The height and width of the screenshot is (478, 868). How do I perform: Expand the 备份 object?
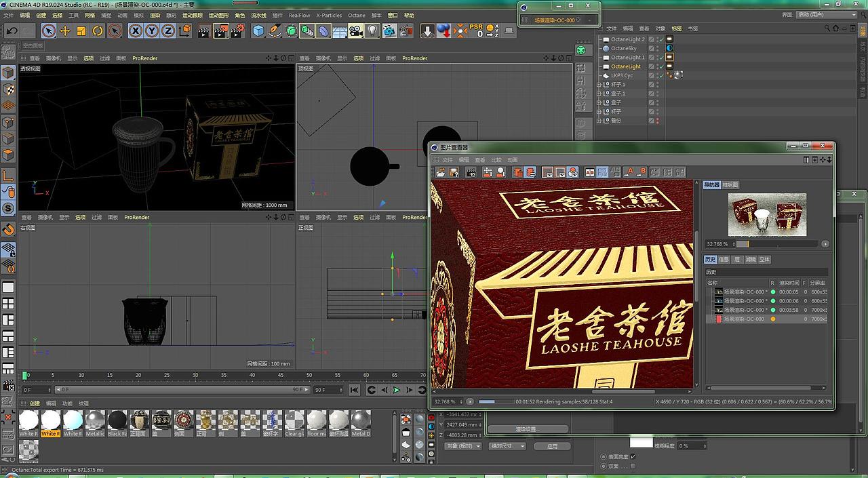click(599, 120)
